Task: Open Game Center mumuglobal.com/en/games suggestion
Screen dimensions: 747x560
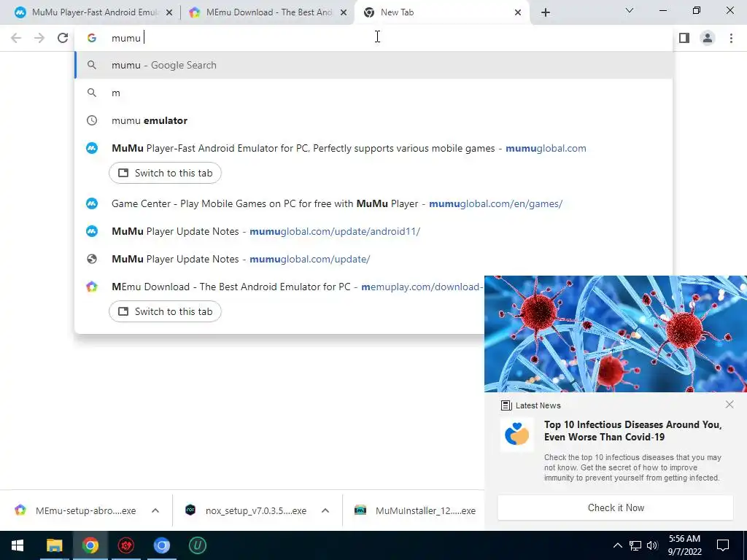Action: [373, 204]
